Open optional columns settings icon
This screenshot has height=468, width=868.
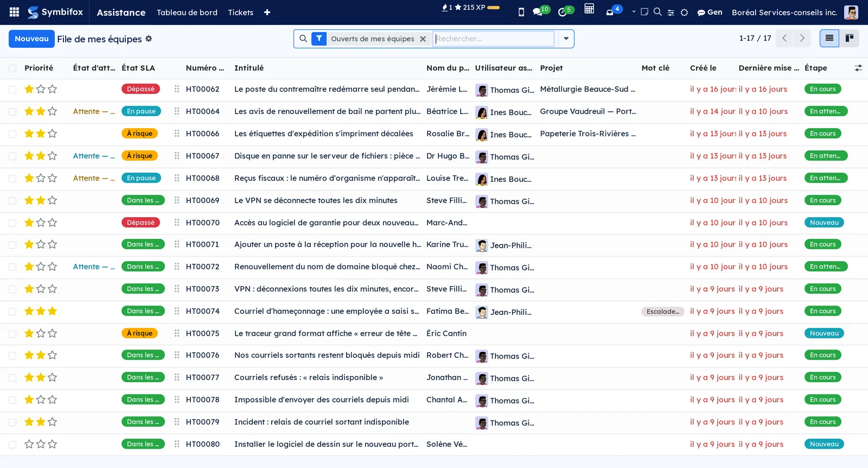(858, 68)
